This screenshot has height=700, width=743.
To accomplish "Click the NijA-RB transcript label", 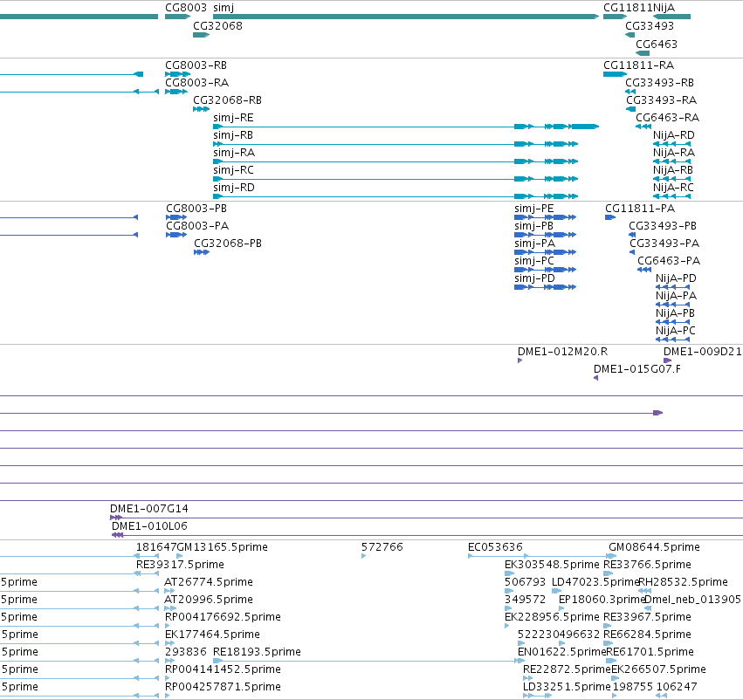I will 673,170.
